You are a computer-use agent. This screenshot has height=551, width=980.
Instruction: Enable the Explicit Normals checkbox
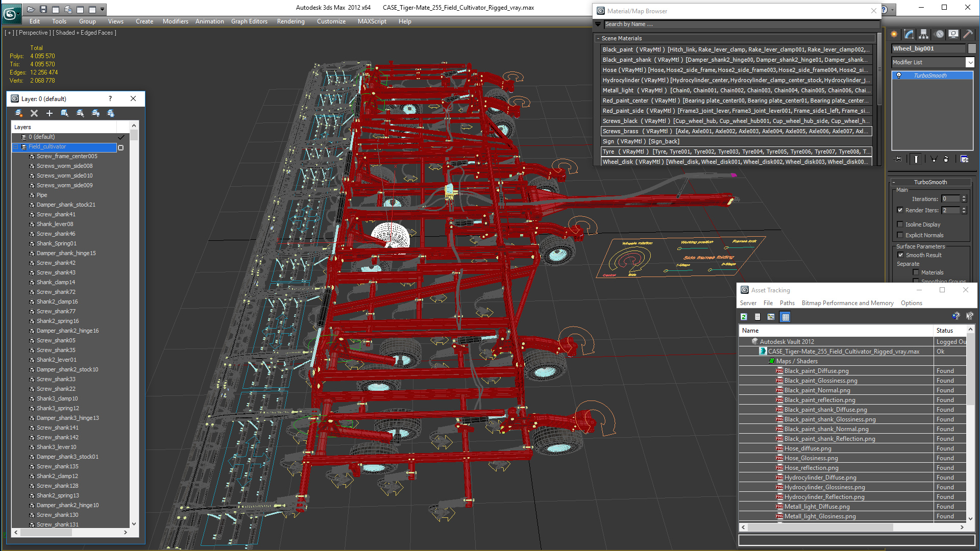coord(900,235)
